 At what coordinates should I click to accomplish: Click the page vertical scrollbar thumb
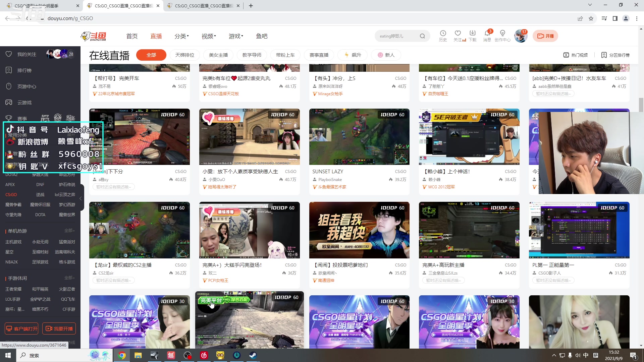641,105
